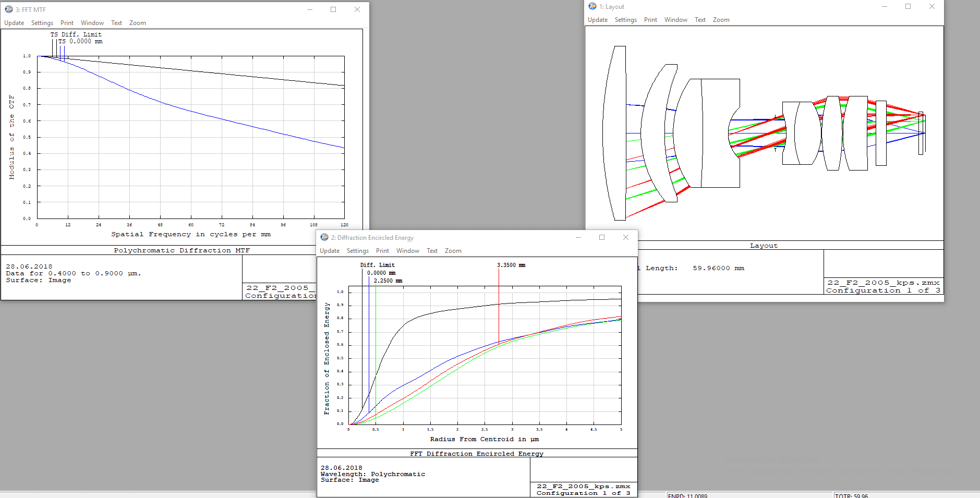Open Print menu in FFT MTF window
980x498 pixels.
point(67,23)
